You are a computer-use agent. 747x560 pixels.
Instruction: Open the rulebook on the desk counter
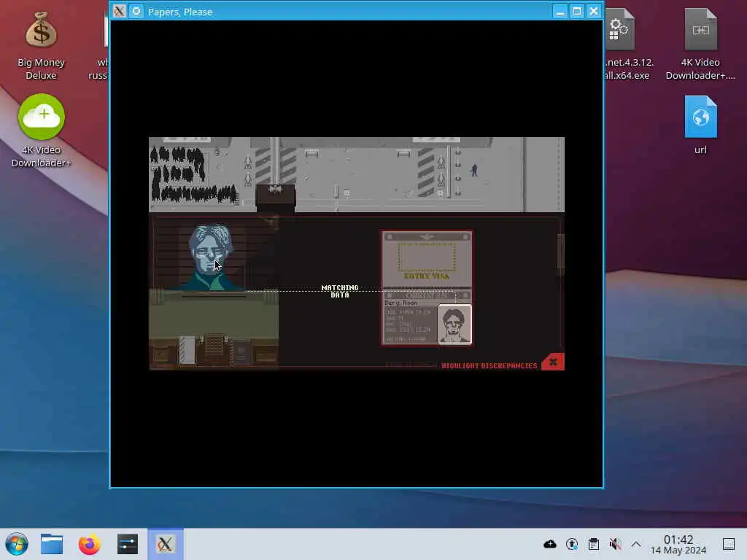(x=241, y=353)
